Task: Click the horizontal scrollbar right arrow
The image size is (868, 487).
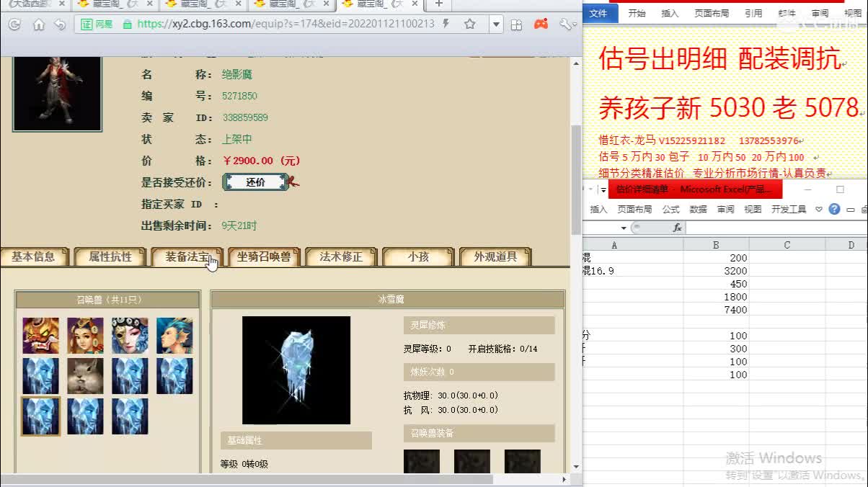Action: tap(564, 479)
